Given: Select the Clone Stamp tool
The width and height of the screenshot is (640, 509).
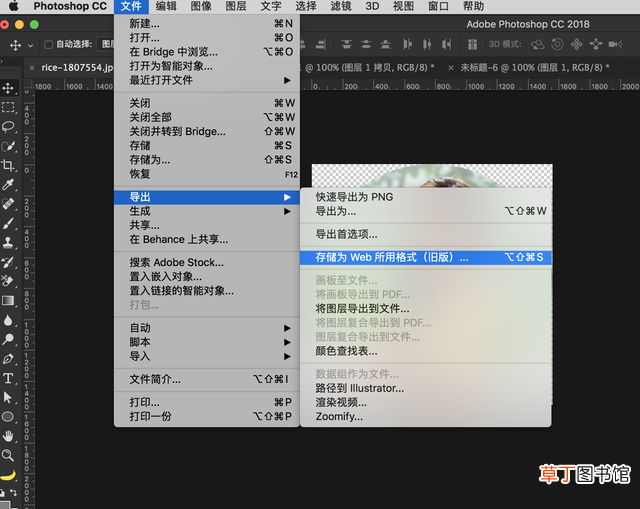Looking at the screenshot, I should pos(8,242).
